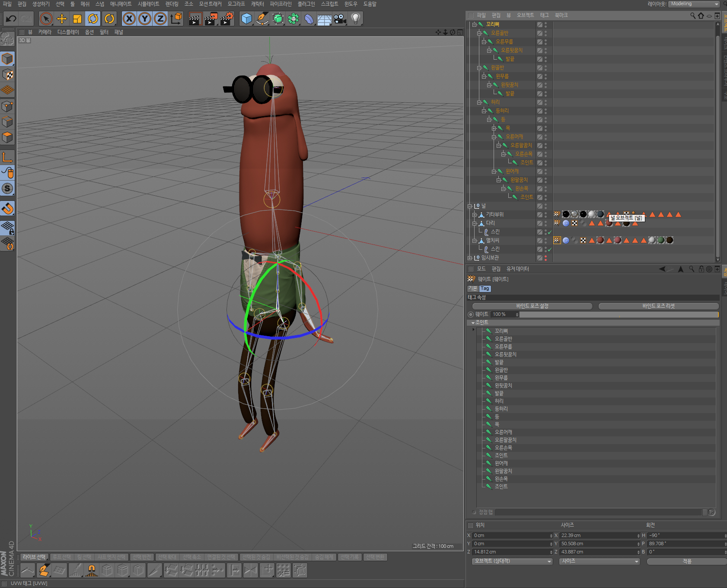Toggle layer box of 기타부위 row
This screenshot has height=588, width=727.
[x=539, y=215]
